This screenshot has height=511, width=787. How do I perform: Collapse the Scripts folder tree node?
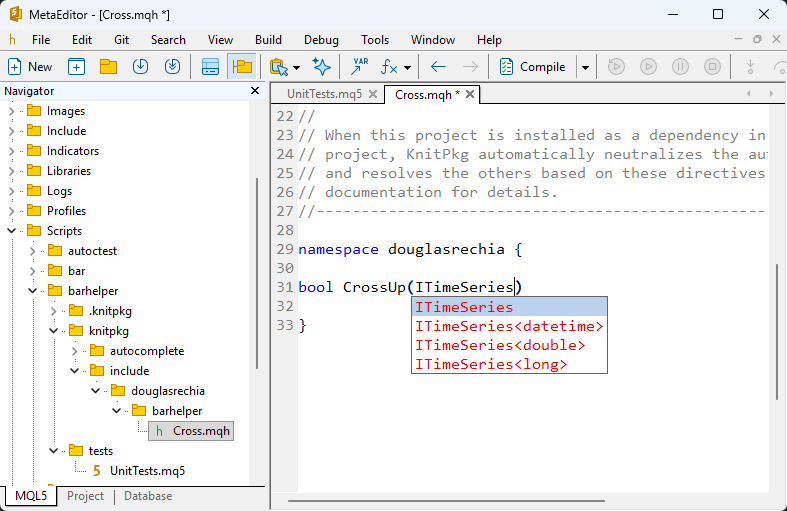(12, 231)
